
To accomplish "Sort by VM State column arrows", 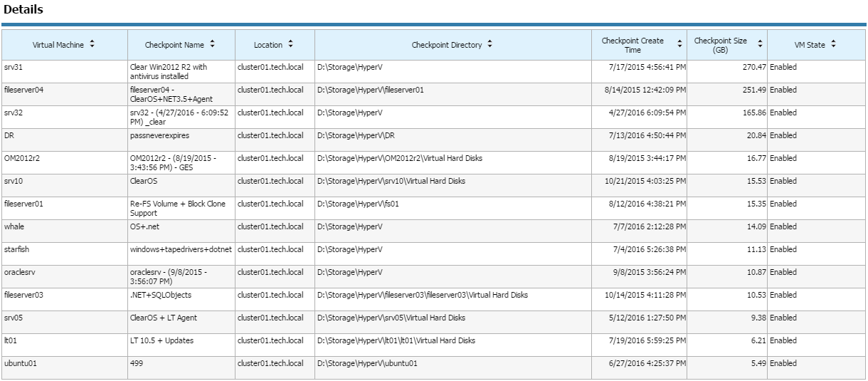I will click(833, 45).
